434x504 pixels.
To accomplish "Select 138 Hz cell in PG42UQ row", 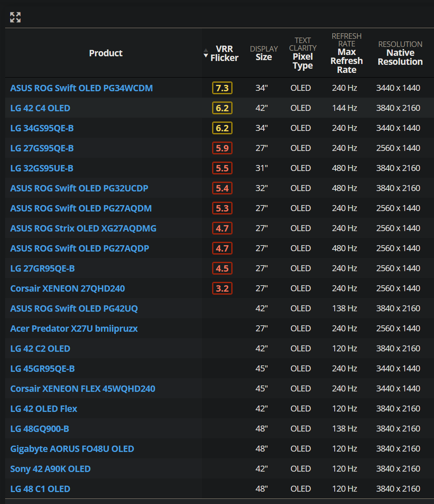I will point(345,309).
